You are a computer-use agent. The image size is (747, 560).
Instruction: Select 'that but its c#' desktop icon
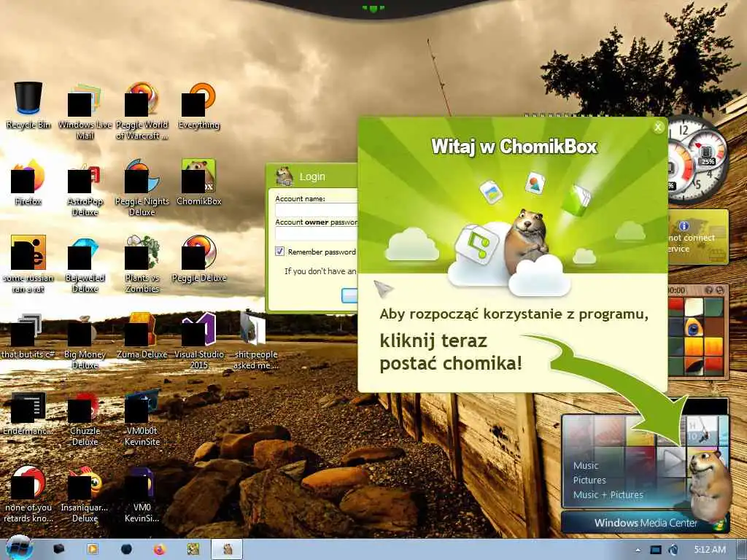[x=28, y=335]
